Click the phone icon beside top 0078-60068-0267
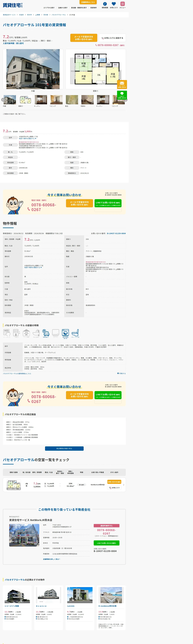193x644 pixels. click(x=96, y=45)
